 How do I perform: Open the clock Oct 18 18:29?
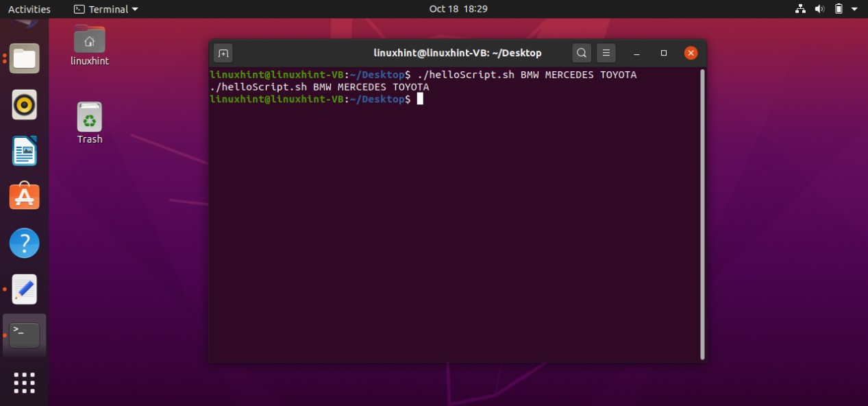[458, 9]
